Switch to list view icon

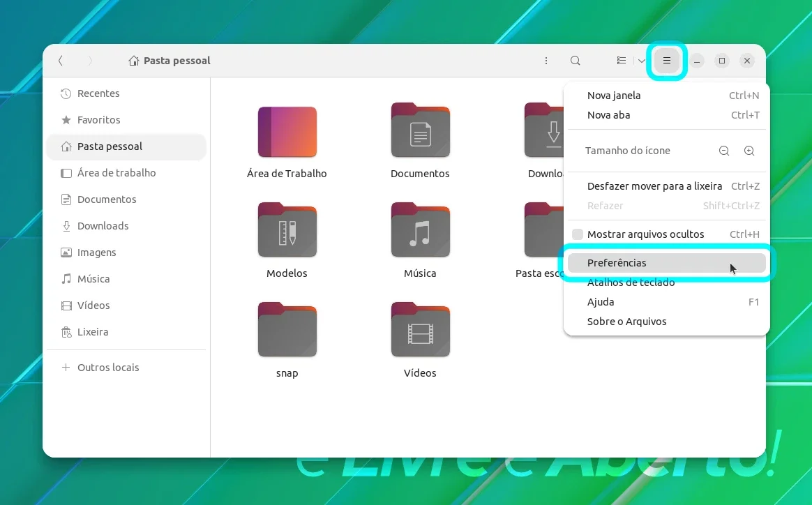tap(622, 61)
